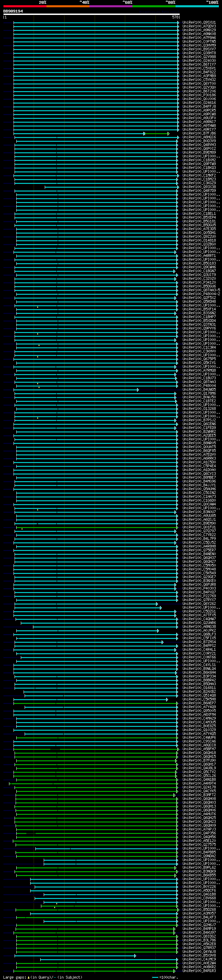The image size is (222, 980).
Task: Click the orange ~40% identity legend segment
Action: pos(68,6)
